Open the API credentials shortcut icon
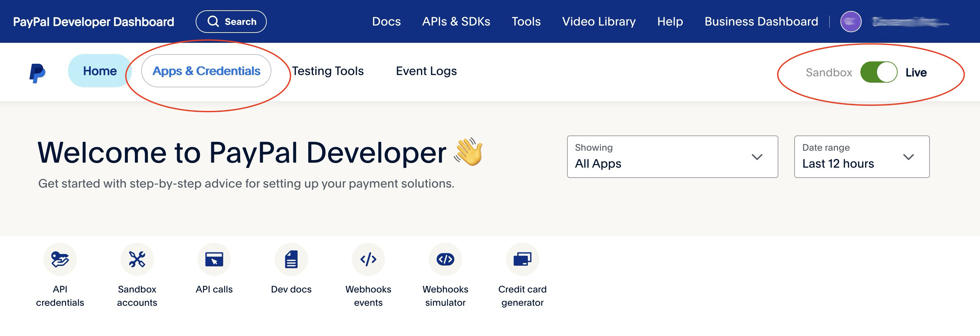This screenshot has height=336, width=980. point(60,259)
